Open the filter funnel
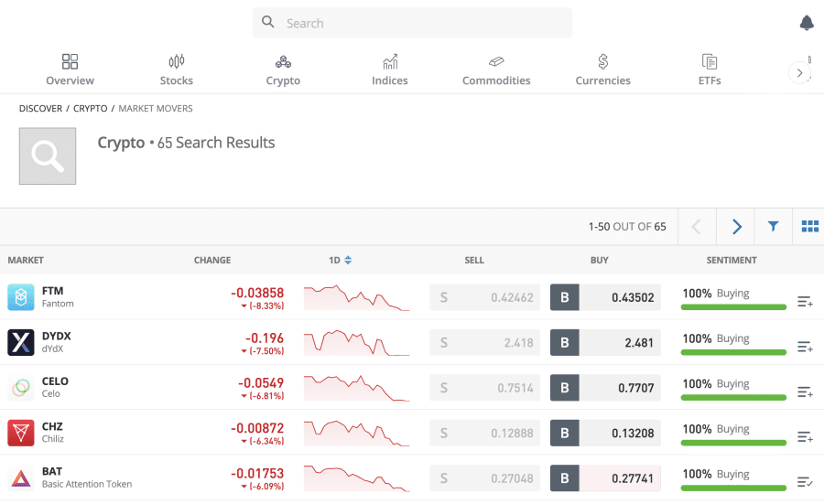 [773, 227]
